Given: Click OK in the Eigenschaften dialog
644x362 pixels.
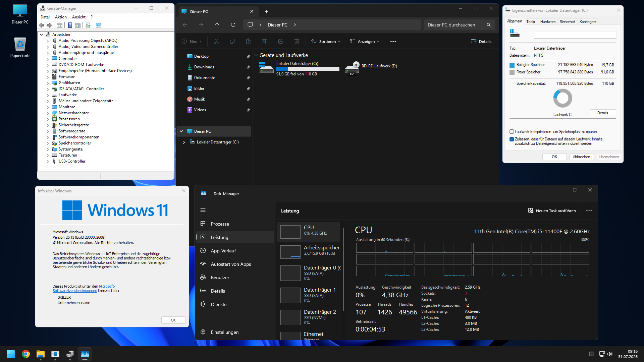Looking at the screenshot, I should 554,157.
